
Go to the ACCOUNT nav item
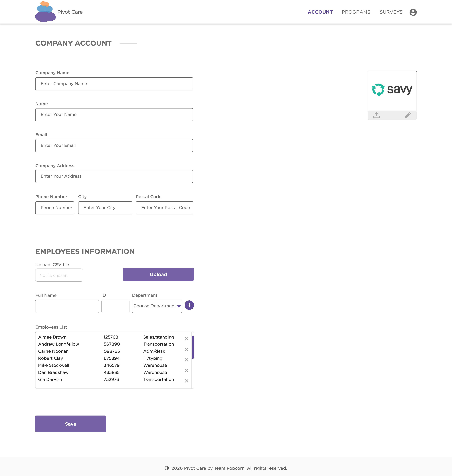click(x=320, y=12)
